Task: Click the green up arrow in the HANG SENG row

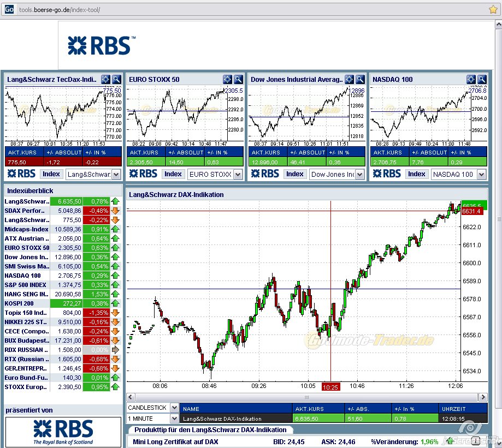Action: (x=115, y=294)
